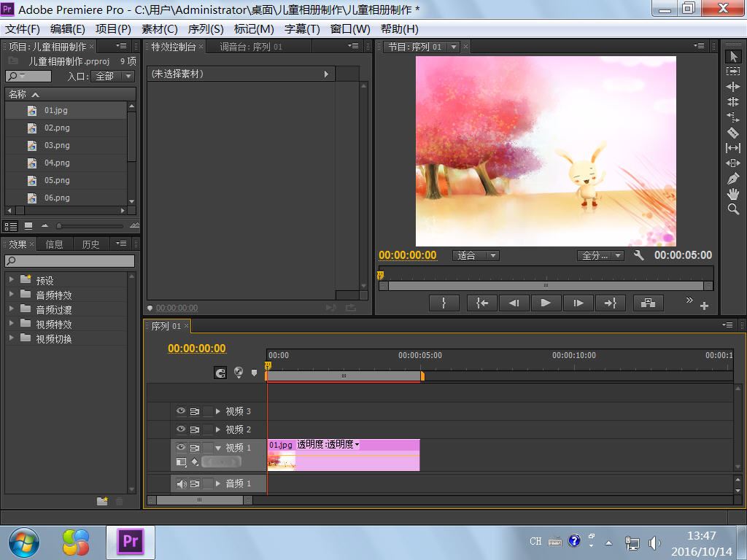Screen dimensions: 747x560
Task: Select the Pen tool
Action: (x=733, y=179)
